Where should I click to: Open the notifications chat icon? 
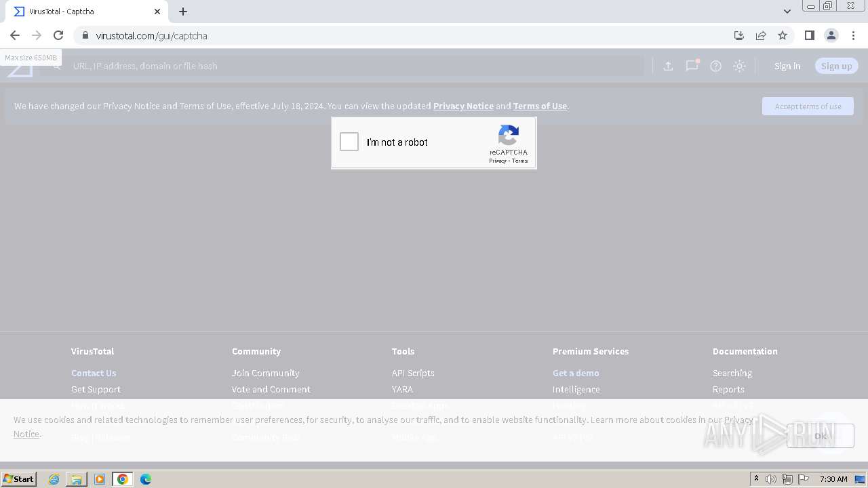[692, 66]
